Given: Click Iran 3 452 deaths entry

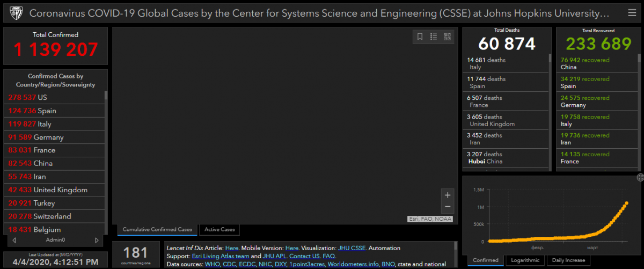Looking at the screenshot, I should click(505, 139).
